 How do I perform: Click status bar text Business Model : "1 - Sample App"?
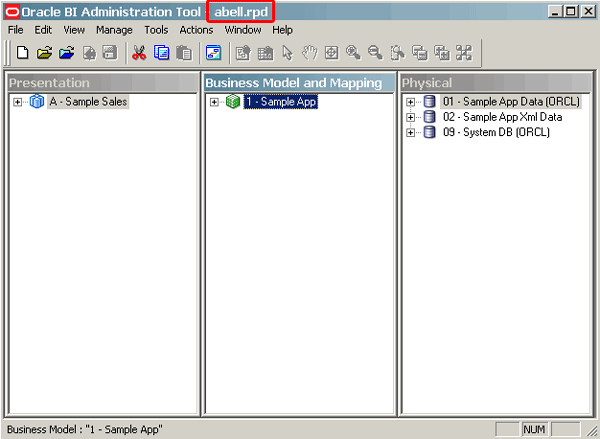85,429
